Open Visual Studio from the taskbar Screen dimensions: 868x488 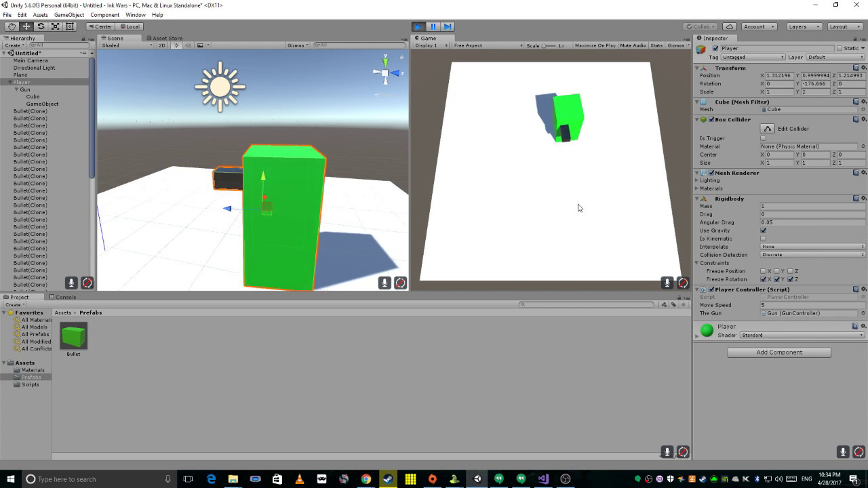pyautogui.click(x=543, y=479)
